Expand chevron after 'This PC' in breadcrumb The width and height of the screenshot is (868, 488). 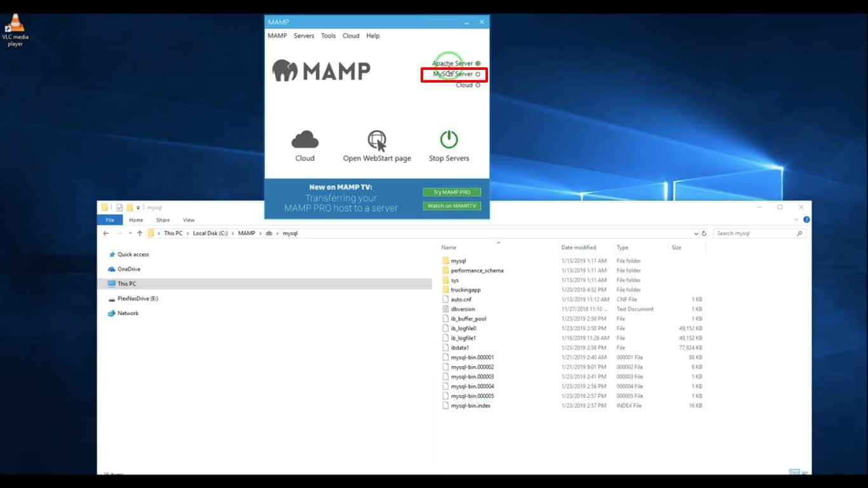tap(188, 233)
